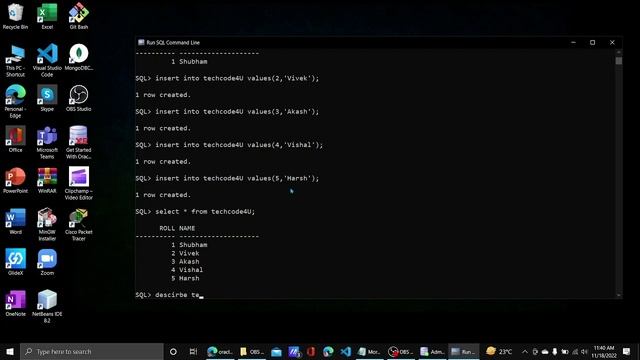Click the 'ROLL NAME' column header text
The width and height of the screenshot is (640, 360).
(x=177, y=228)
